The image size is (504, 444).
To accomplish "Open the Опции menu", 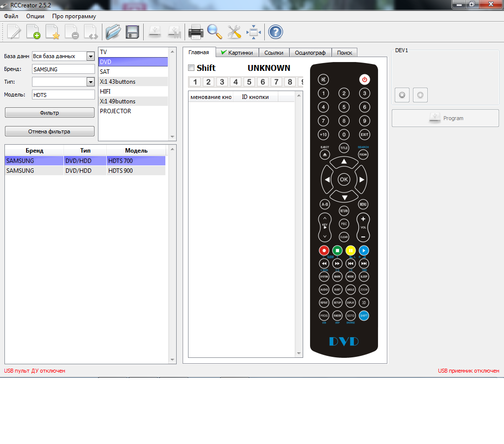I will click(x=35, y=16).
